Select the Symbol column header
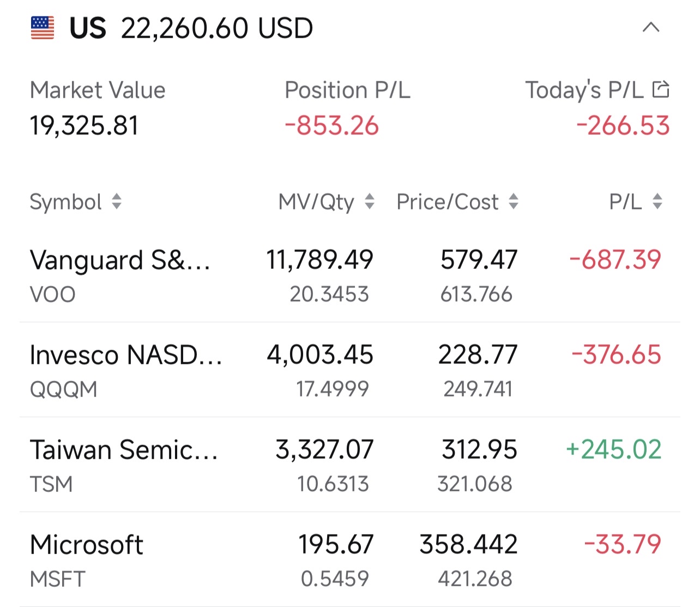 point(66,202)
